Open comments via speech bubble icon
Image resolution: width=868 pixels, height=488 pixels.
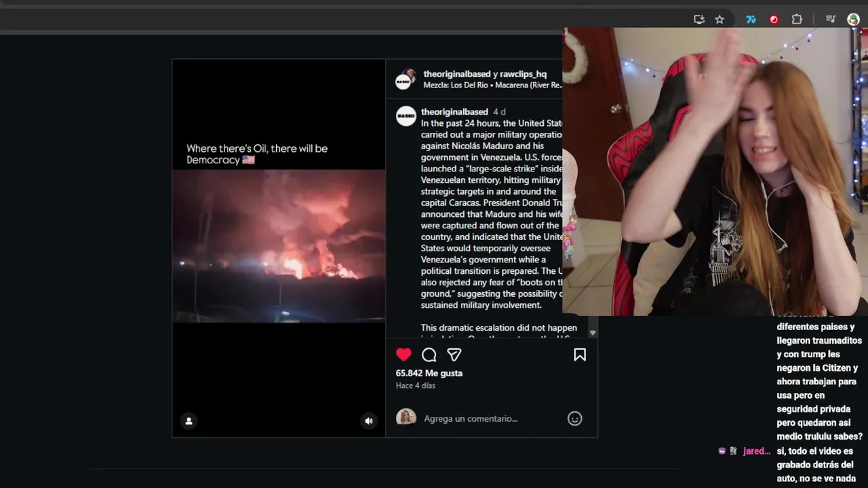tap(429, 354)
